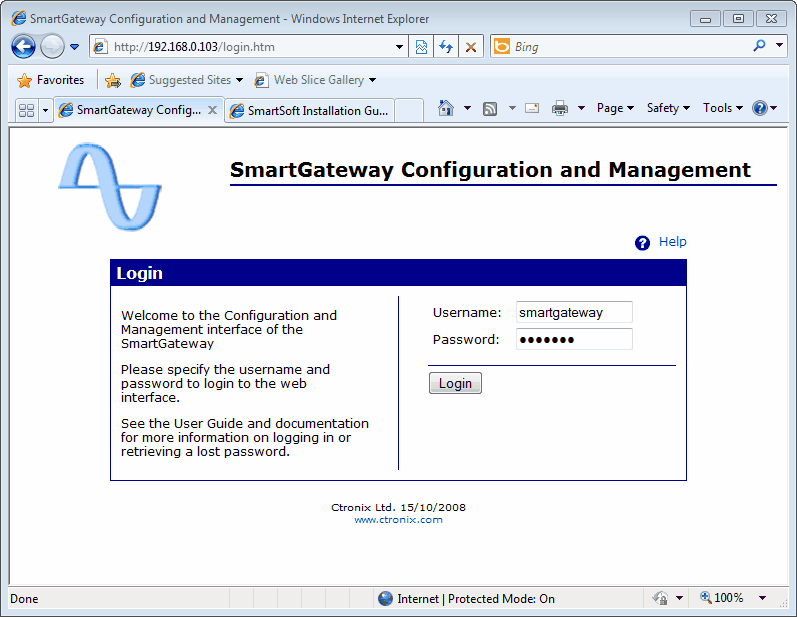Viewport: 797px width, 617px height.
Task: Click the Username input field
Action: pyautogui.click(x=574, y=312)
